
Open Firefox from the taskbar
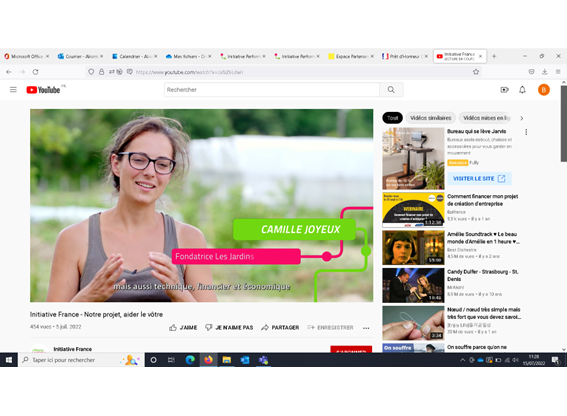208,360
